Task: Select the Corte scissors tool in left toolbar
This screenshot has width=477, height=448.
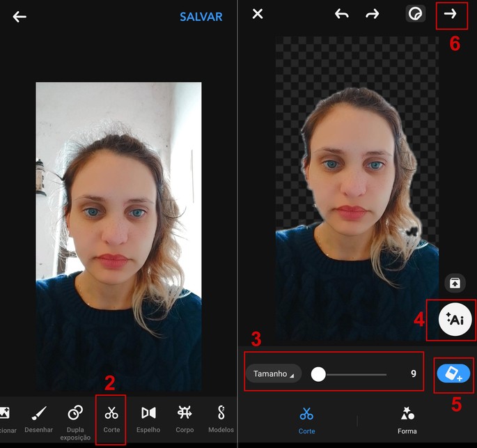Action: coord(111,417)
